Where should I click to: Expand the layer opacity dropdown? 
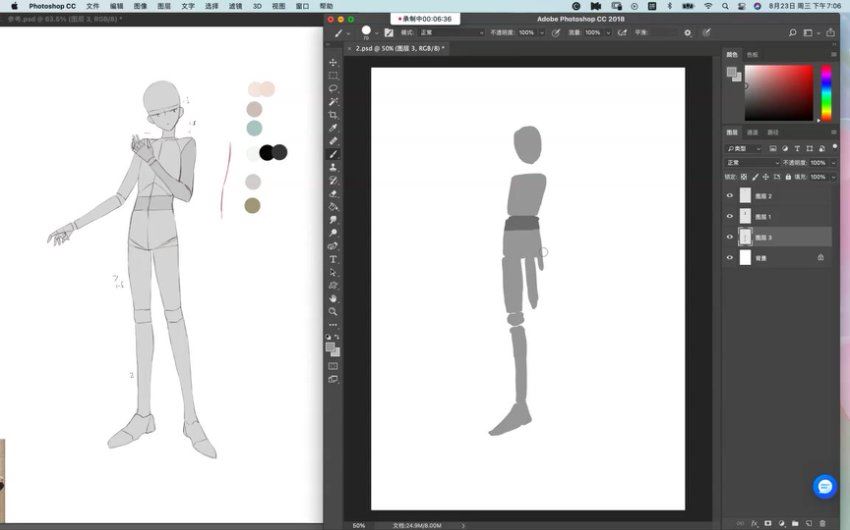833,163
